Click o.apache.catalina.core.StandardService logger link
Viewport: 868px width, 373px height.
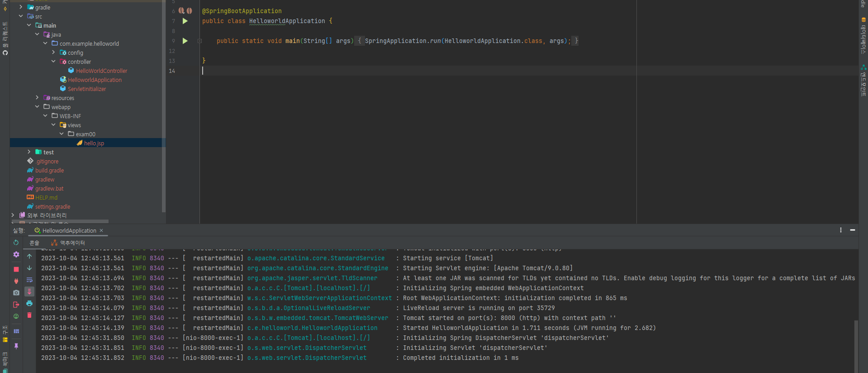click(x=316, y=258)
